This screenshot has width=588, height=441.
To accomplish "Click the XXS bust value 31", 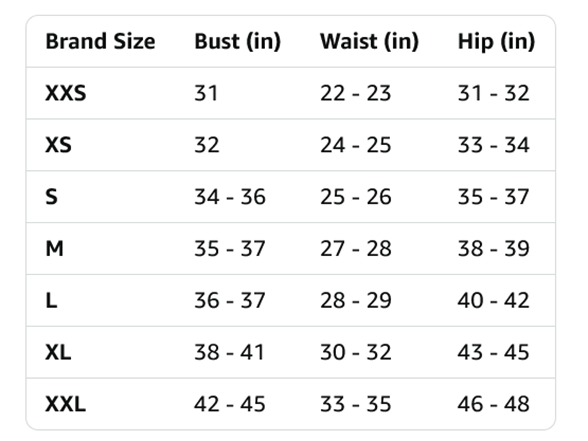I will pos(206,93).
